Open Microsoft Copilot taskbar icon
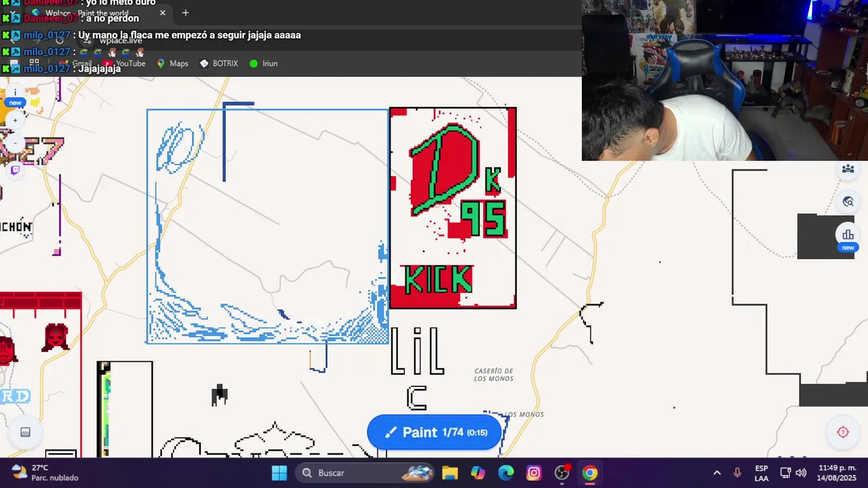This screenshot has width=868, height=488. point(478,473)
